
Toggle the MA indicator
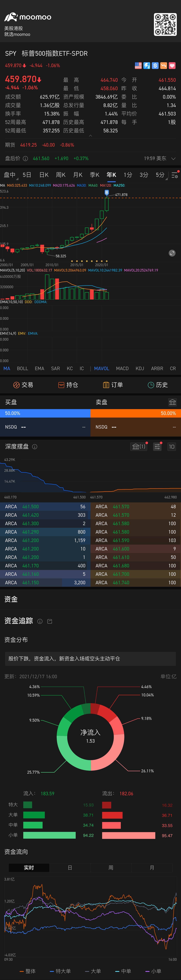(x=7, y=369)
